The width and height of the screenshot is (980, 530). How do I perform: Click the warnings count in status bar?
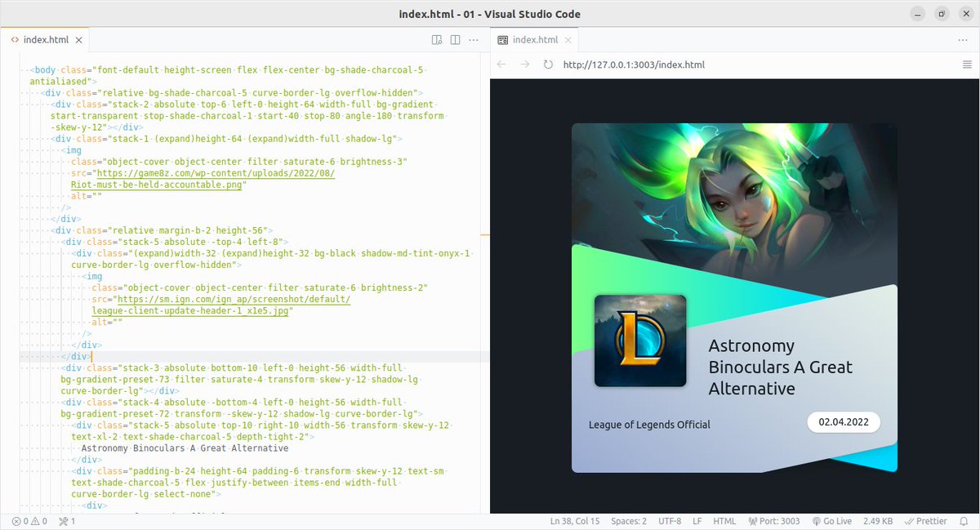point(39,521)
